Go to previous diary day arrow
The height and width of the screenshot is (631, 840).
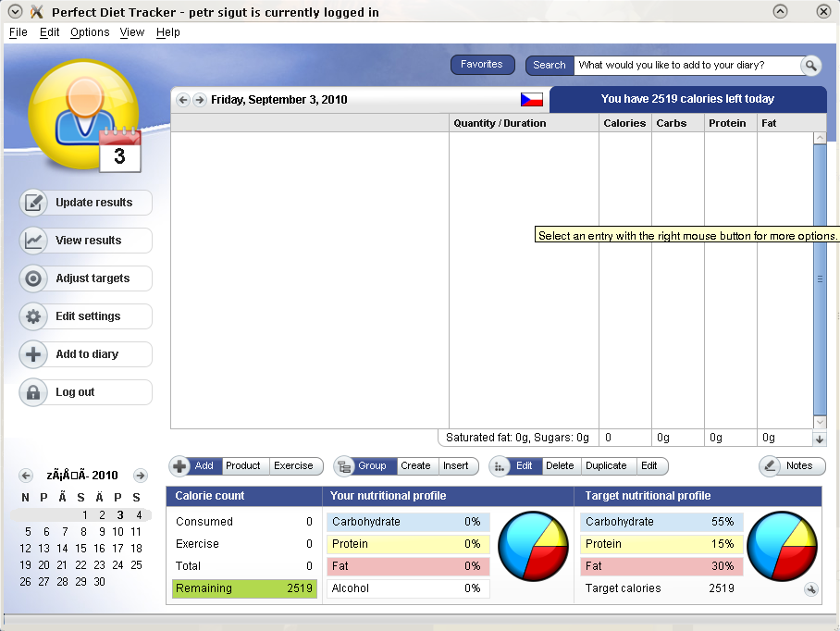click(x=182, y=100)
